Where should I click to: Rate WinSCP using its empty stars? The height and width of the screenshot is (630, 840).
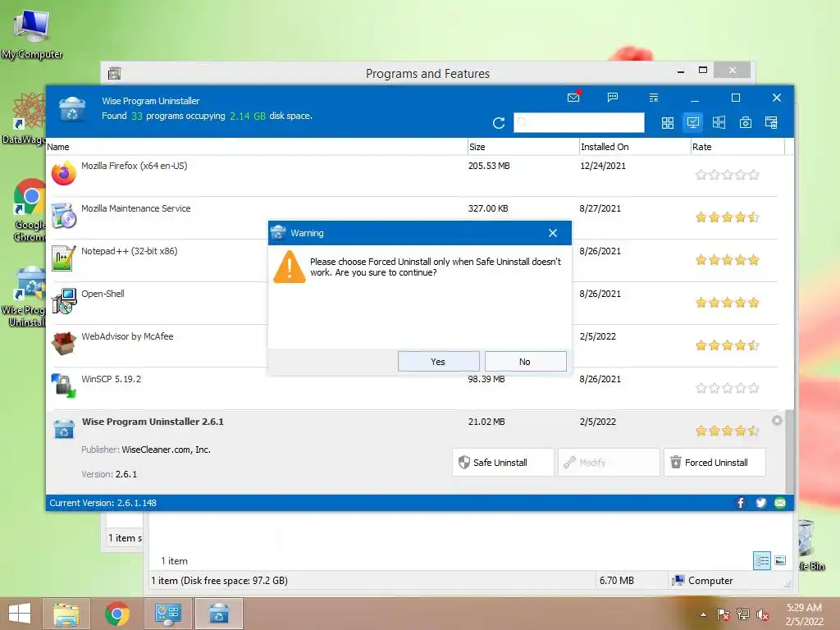pyautogui.click(x=727, y=388)
